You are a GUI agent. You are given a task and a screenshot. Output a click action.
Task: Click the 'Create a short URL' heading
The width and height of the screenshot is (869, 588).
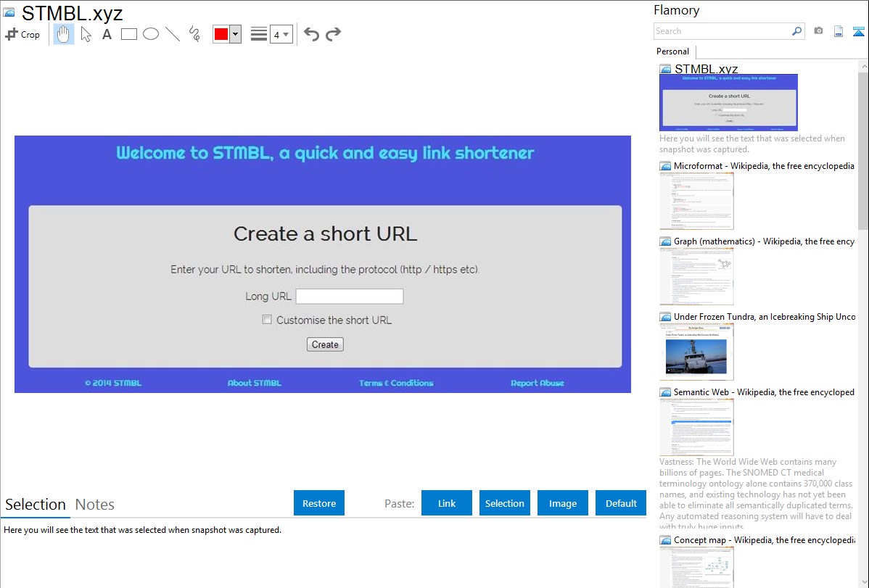325,234
